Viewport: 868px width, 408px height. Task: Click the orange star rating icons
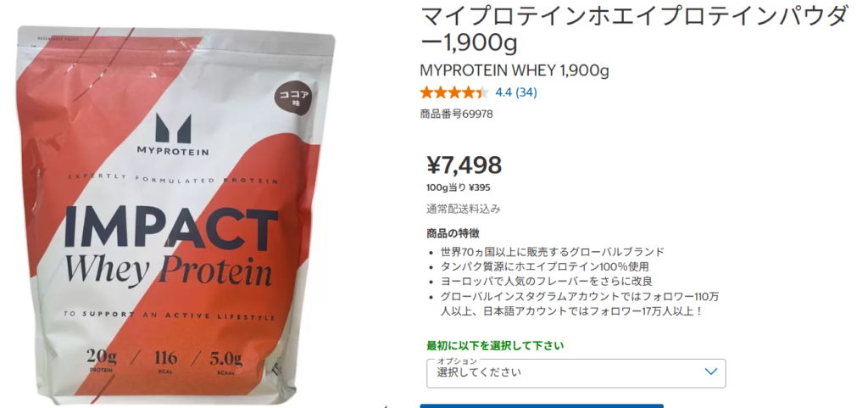[454, 92]
